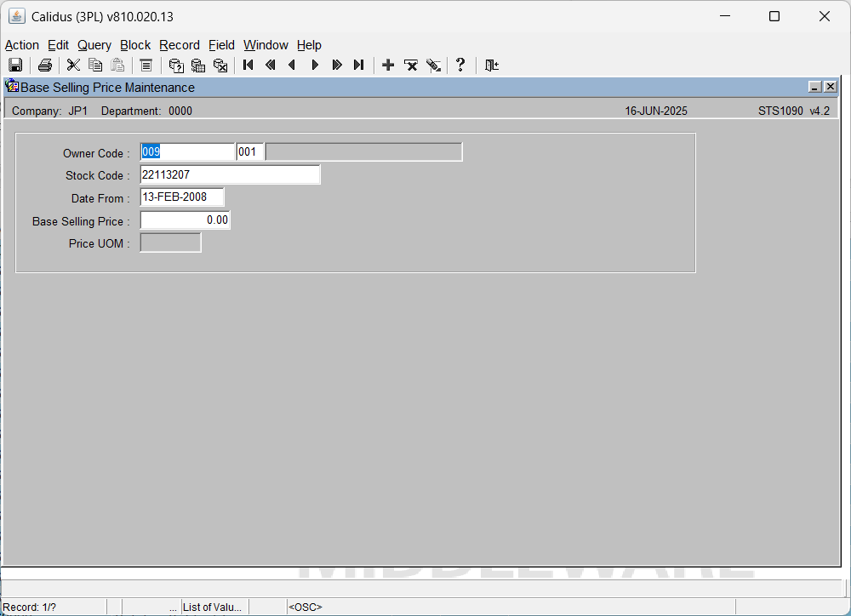Click the Date From field 13-FEB-2008

182,197
